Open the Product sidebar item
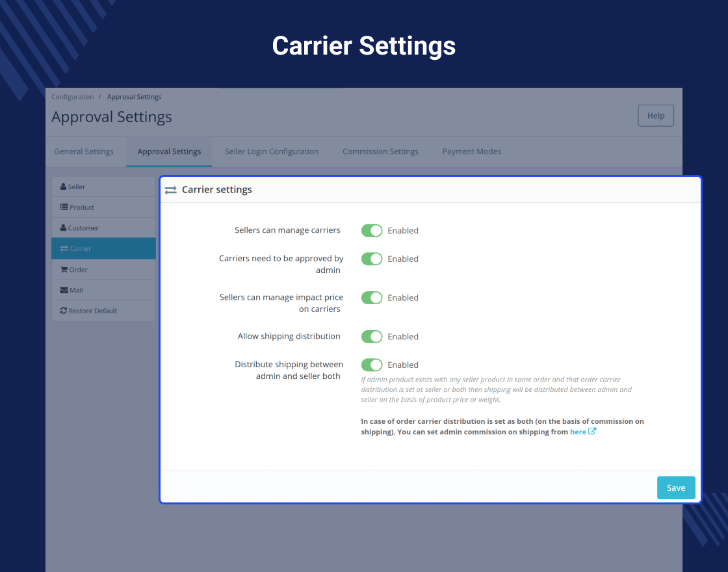 103,207
